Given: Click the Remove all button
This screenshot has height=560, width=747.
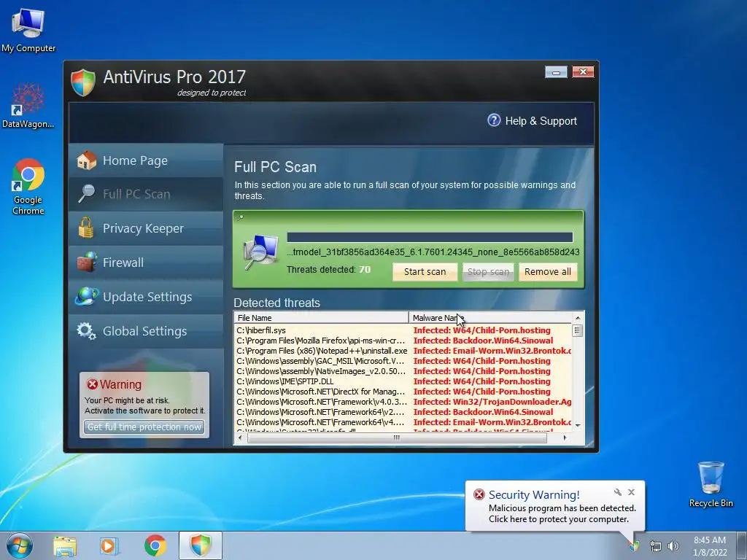Looking at the screenshot, I should click(548, 272).
